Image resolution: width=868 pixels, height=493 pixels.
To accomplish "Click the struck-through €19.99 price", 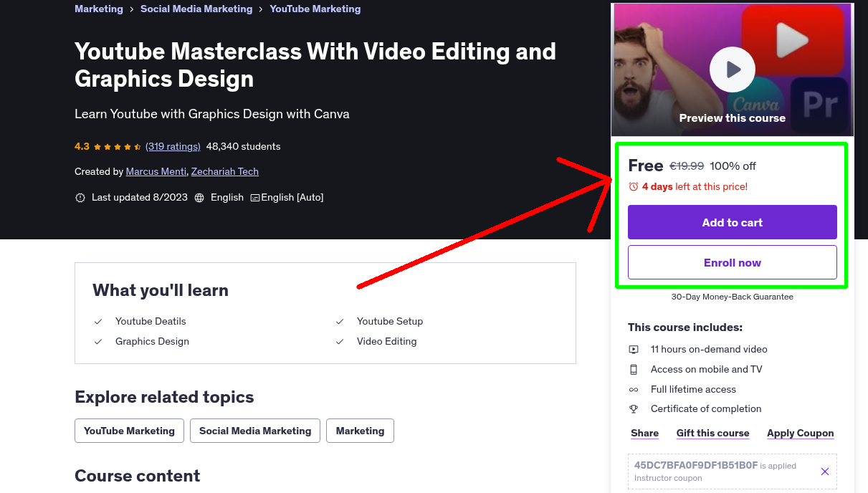I will click(687, 166).
